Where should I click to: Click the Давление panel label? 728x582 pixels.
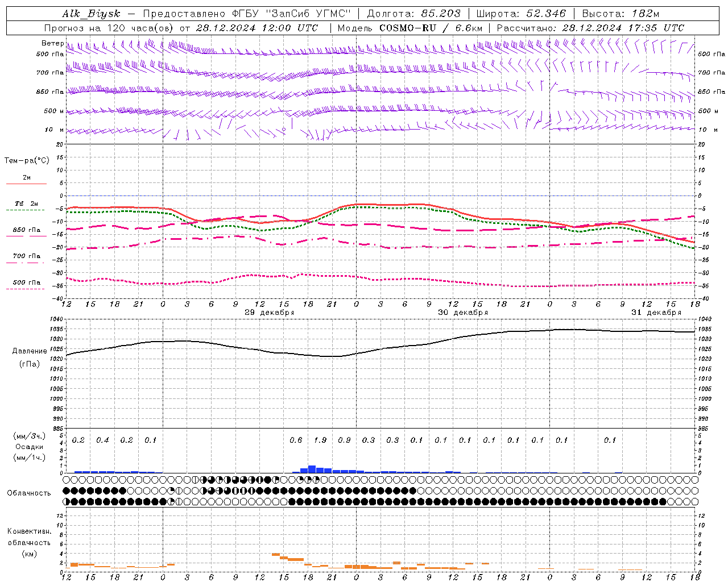coord(30,351)
